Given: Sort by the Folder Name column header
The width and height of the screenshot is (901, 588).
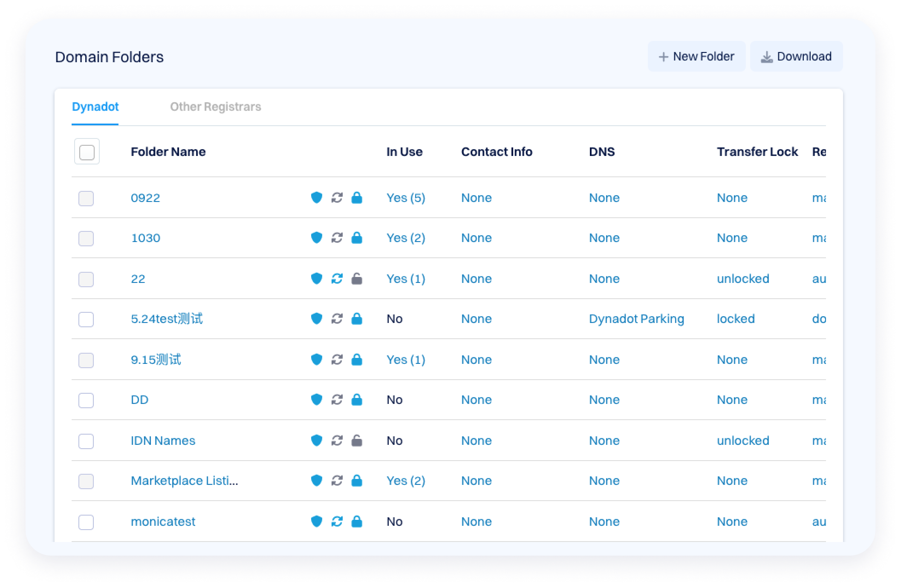Looking at the screenshot, I should (168, 152).
